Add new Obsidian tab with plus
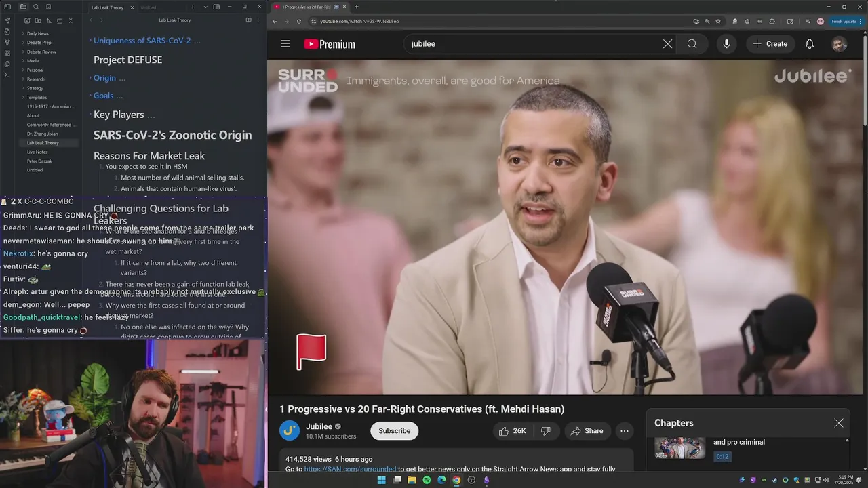This screenshot has width=868, height=488. coord(193,7)
